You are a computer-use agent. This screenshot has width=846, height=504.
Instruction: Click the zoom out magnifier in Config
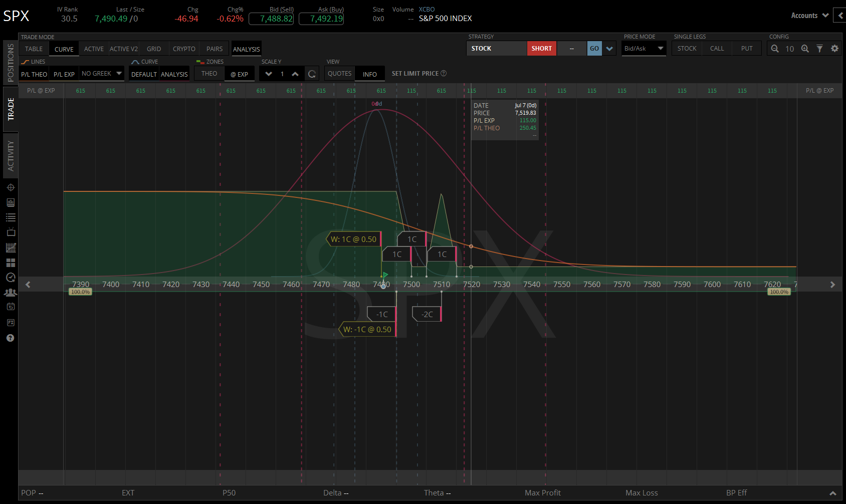(x=775, y=49)
